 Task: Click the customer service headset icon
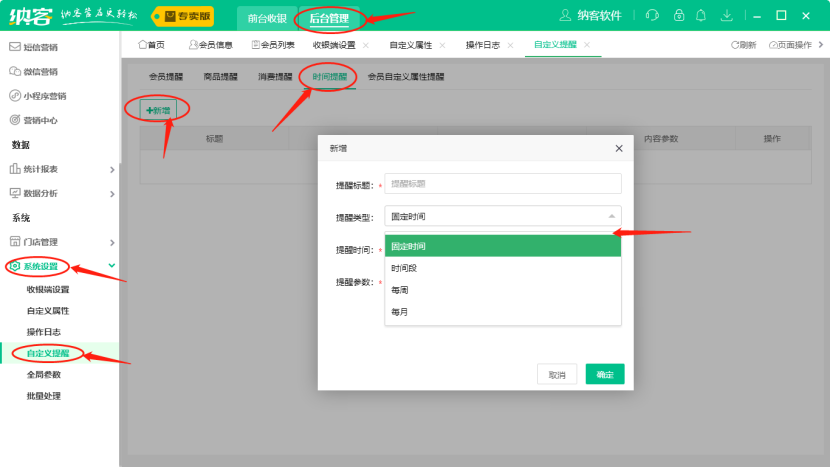tap(653, 16)
